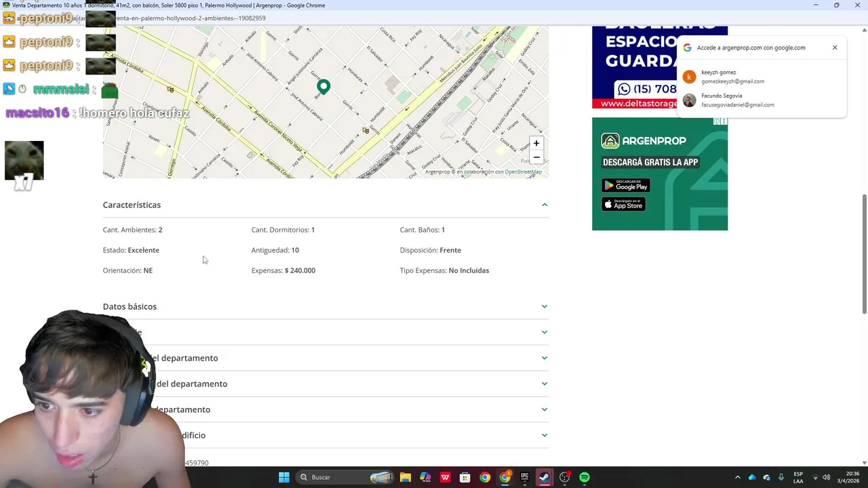
Task: Click the Cant. Ambientes: 2 text
Action: [x=132, y=230]
